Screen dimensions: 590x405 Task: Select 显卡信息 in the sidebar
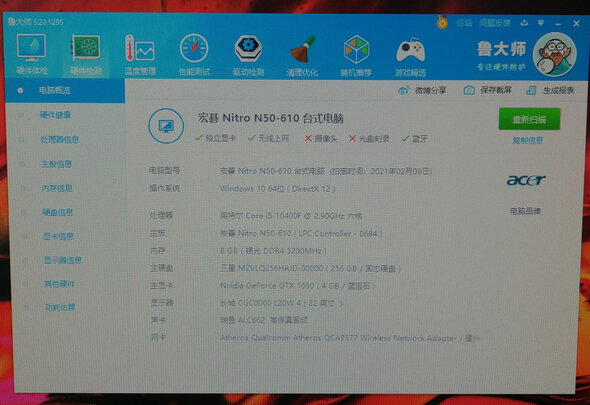coord(58,236)
